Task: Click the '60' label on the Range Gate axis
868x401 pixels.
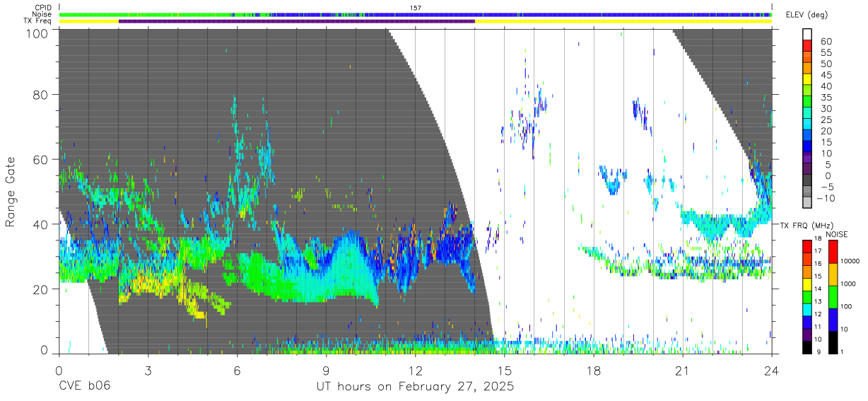Action: click(41, 160)
